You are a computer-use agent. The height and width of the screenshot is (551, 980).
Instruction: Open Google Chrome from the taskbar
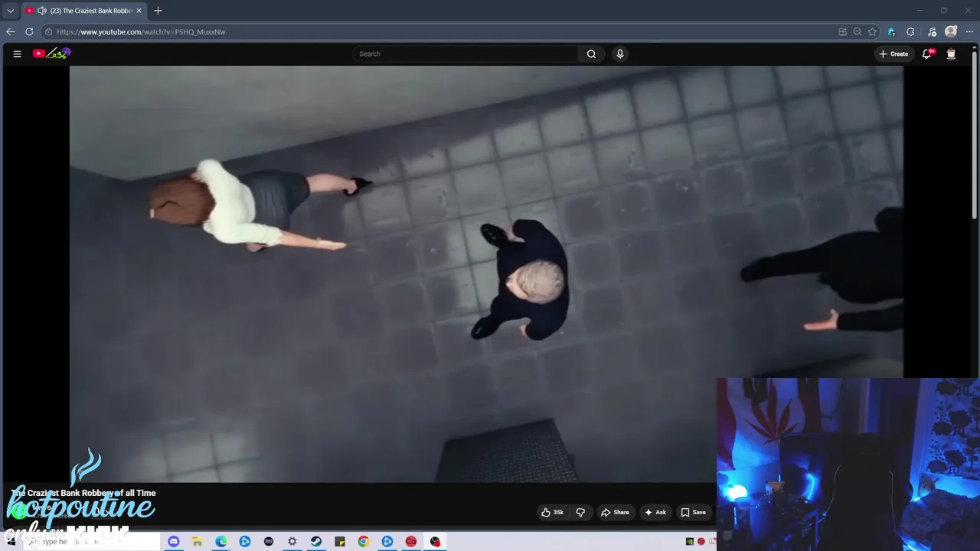[363, 542]
